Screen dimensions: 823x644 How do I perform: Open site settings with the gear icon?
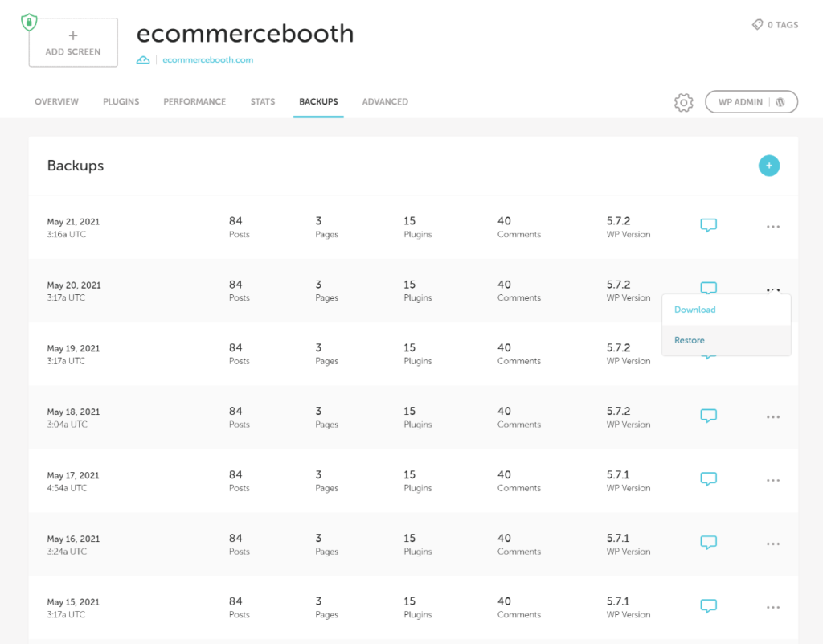click(683, 102)
